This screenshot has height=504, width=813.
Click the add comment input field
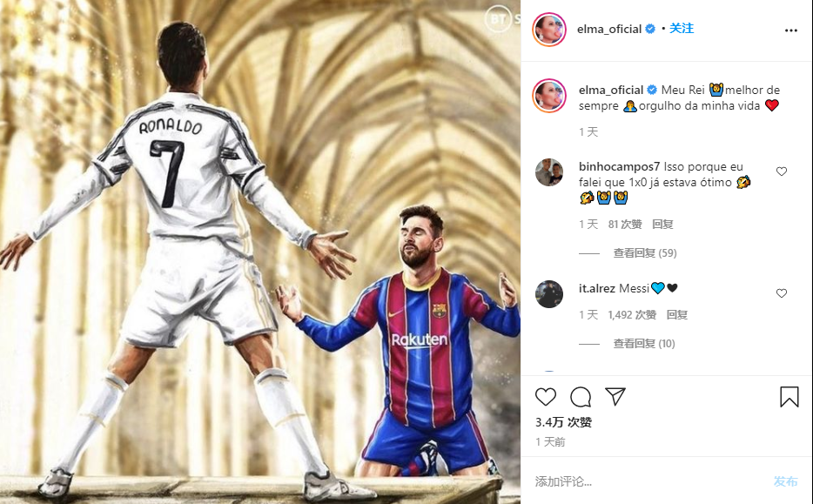[x=648, y=481]
